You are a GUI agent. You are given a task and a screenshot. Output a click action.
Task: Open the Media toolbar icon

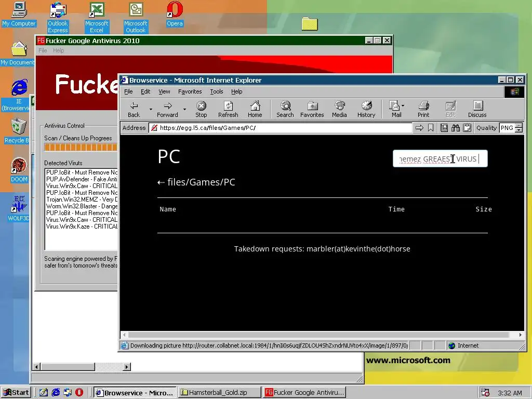(339, 109)
